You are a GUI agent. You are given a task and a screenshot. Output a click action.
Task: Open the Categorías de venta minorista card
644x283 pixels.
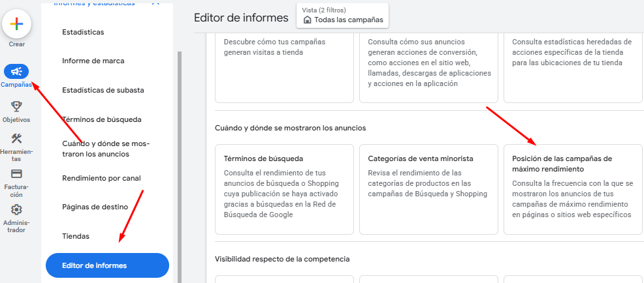[x=428, y=189]
